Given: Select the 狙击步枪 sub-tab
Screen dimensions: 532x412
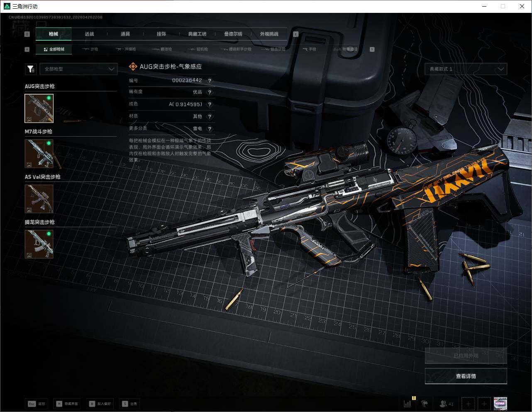Looking at the screenshot, I should (274, 49).
